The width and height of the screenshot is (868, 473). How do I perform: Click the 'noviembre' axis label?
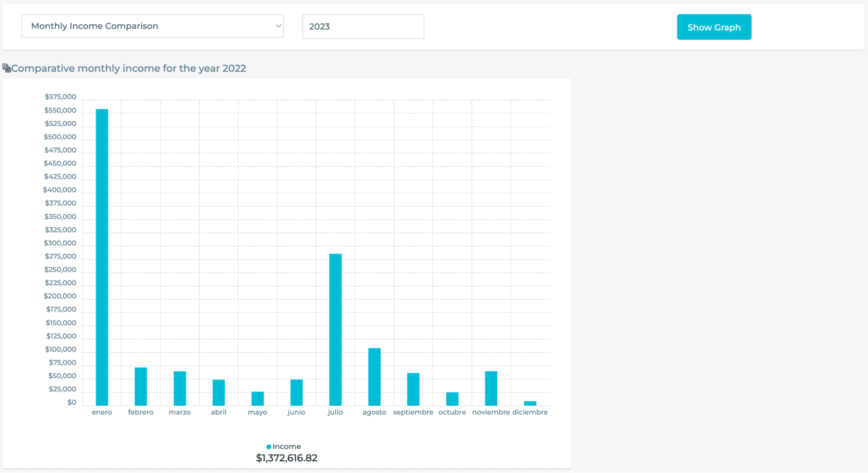pos(491,412)
